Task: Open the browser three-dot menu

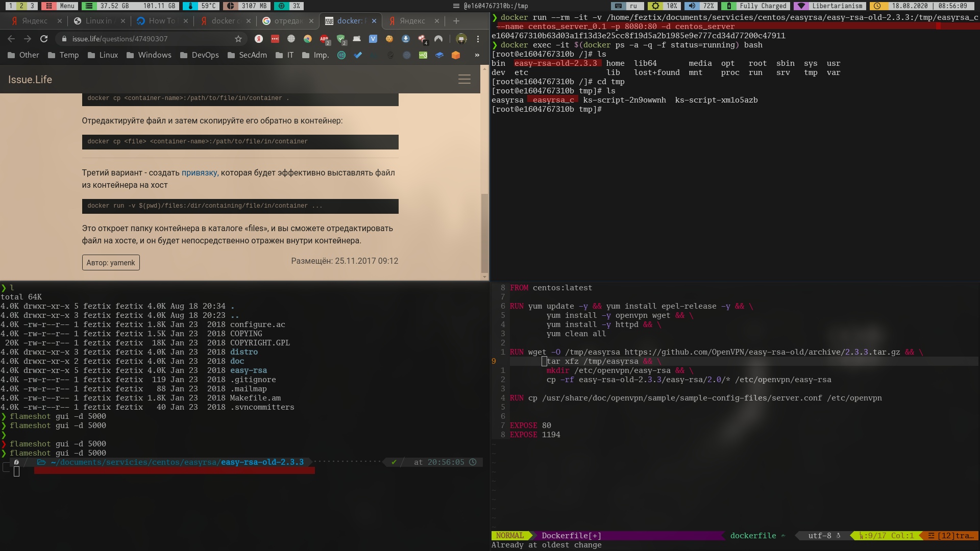Action: (x=478, y=39)
